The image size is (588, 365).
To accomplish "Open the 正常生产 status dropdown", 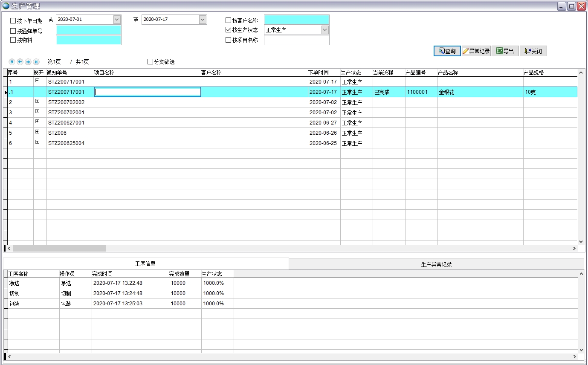I will (325, 30).
